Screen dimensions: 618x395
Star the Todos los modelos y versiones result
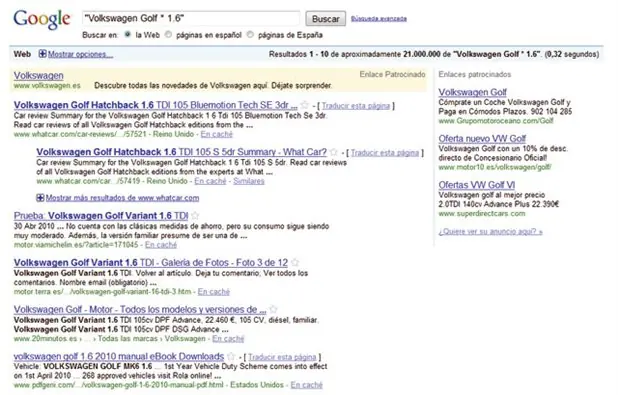[x=273, y=309]
